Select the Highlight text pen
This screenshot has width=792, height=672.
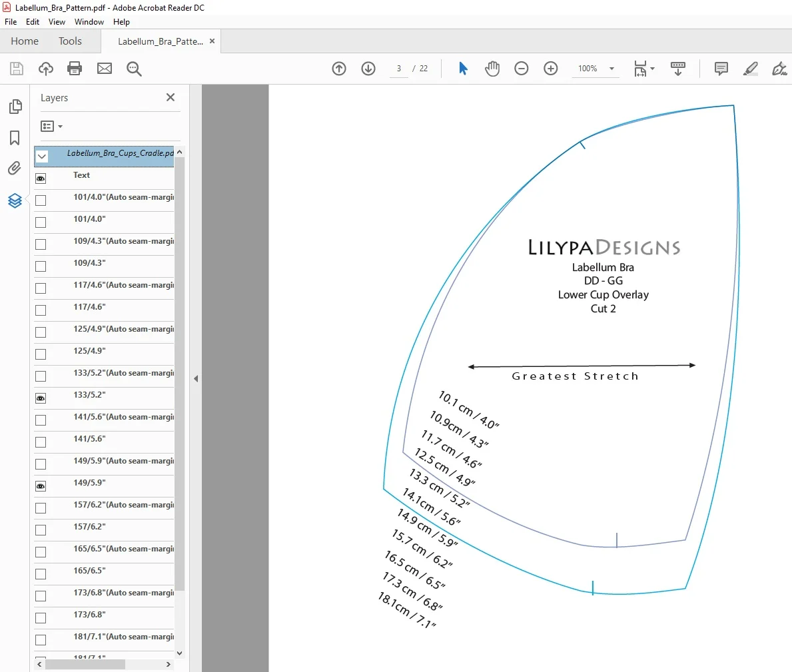[751, 69]
